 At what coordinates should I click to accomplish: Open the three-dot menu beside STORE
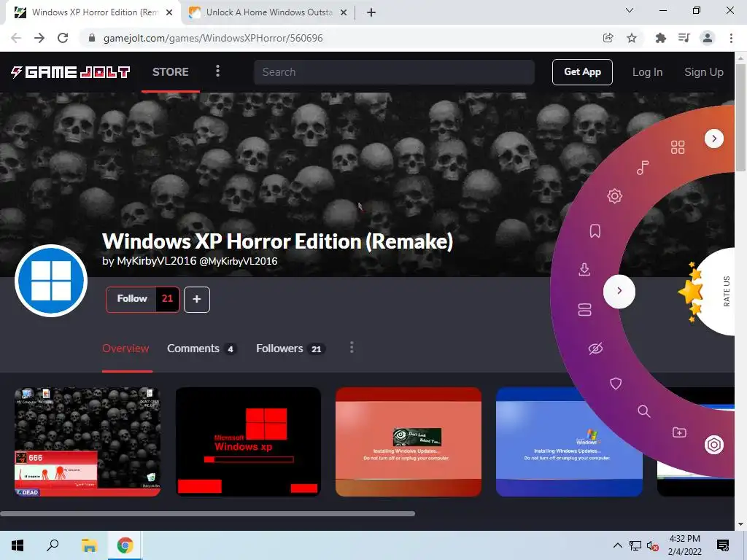click(x=217, y=71)
